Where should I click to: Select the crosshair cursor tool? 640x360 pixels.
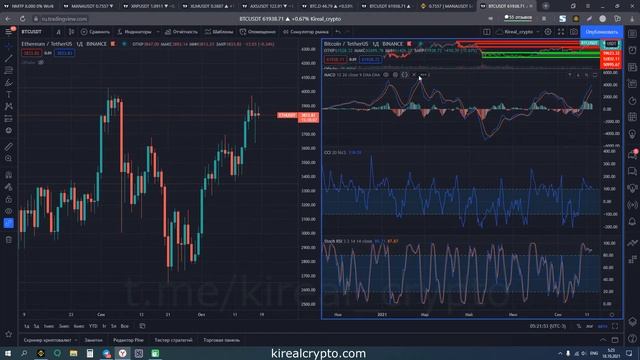point(9,47)
